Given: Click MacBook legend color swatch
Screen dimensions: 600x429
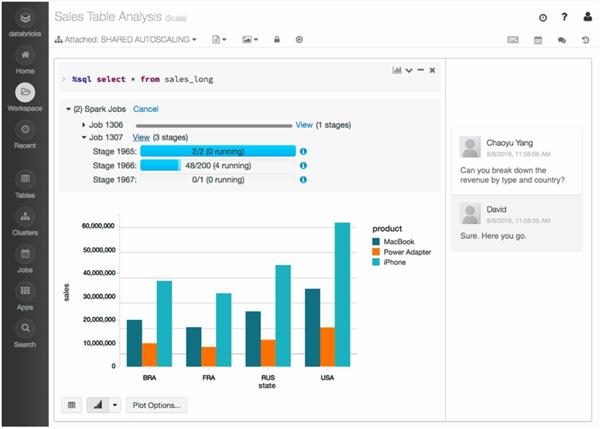Looking at the screenshot, I should tap(376, 241).
